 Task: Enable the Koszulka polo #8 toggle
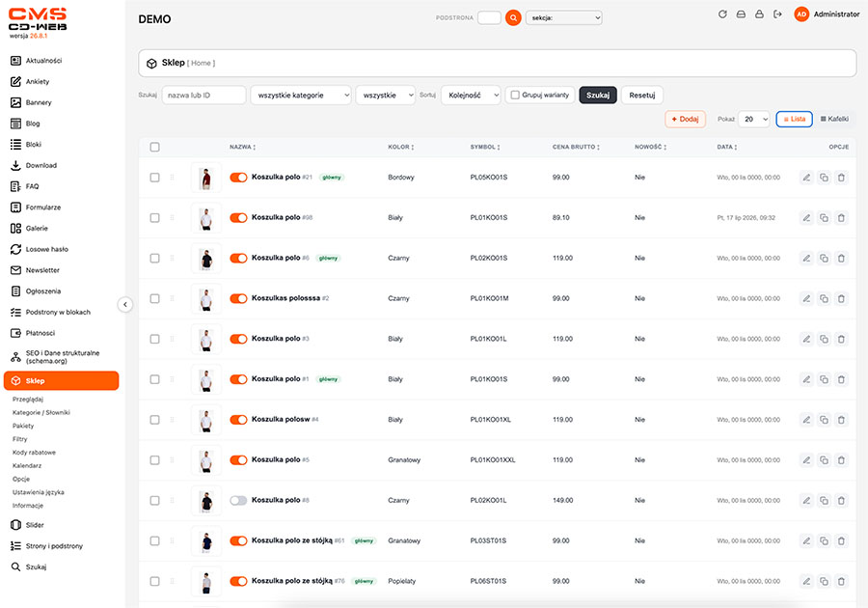click(x=238, y=501)
